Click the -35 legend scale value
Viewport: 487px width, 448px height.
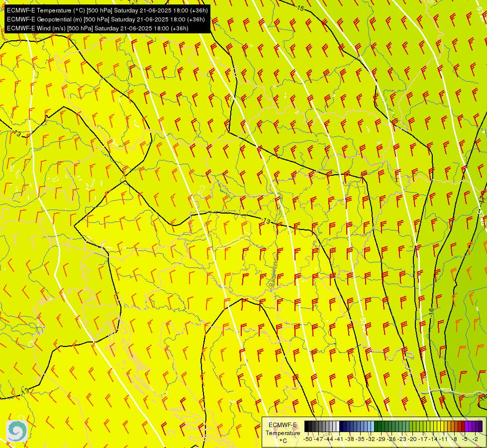pyautogui.click(x=360, y=439)
